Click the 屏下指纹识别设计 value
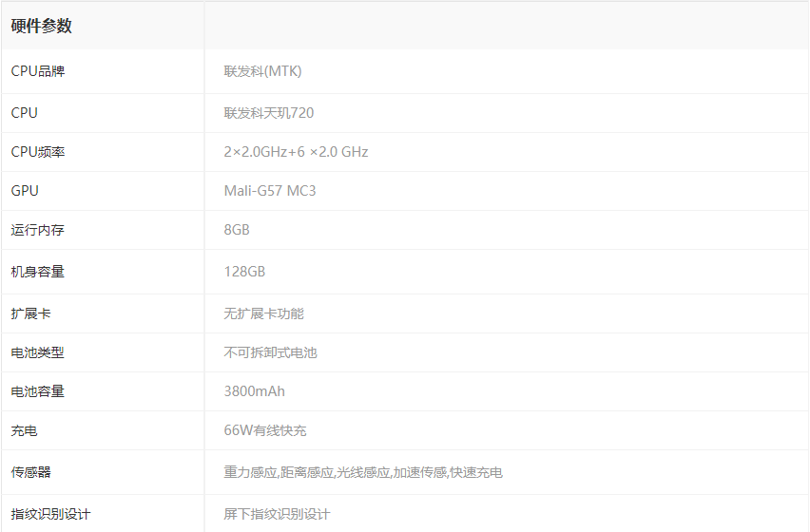 277,514
